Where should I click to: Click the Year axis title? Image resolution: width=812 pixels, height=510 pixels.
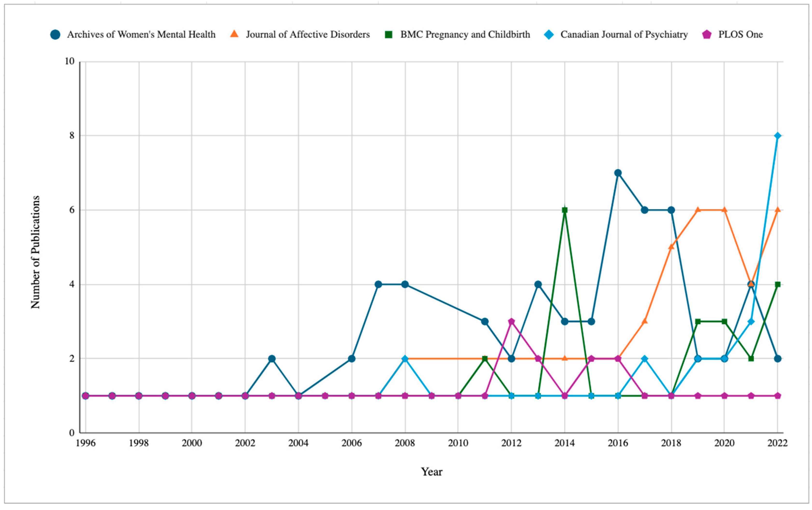432,472
